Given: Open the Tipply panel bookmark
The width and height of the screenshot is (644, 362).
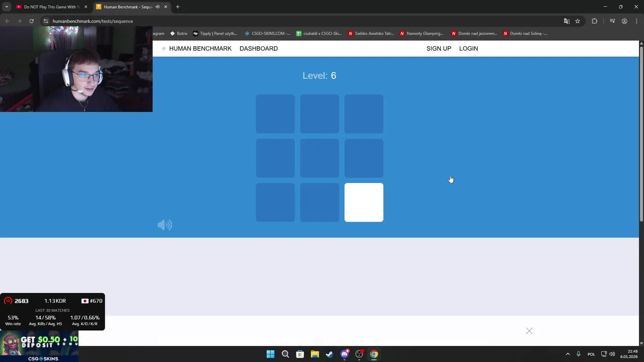Looking at the screenshot, I should [215, 34].
